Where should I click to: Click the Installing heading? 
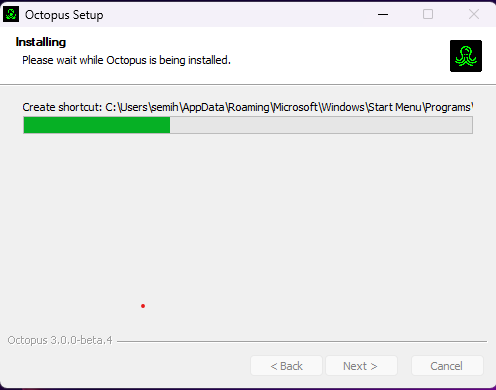[41, 42]
